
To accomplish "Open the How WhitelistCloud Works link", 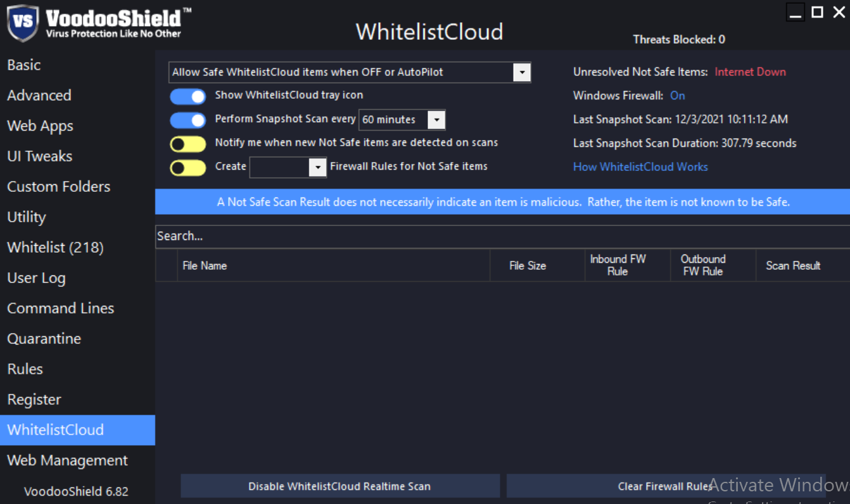I will click(640, 167).
